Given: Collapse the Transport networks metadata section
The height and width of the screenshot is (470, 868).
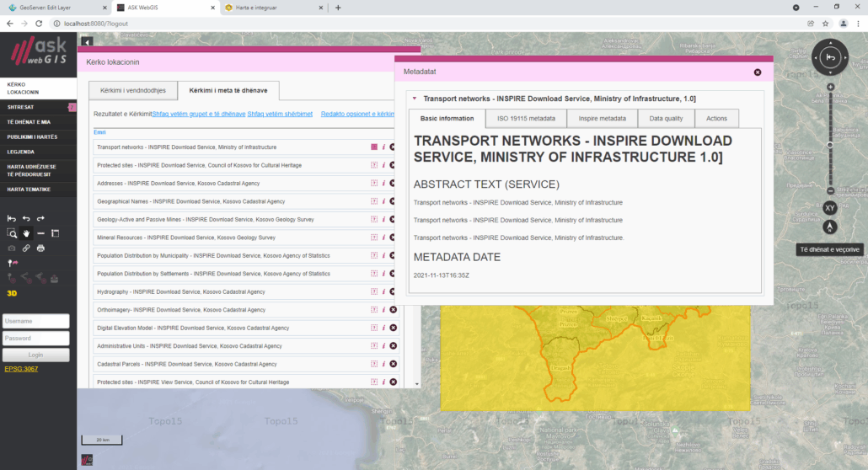Looking at the screenshot, I should pos(415,99).
